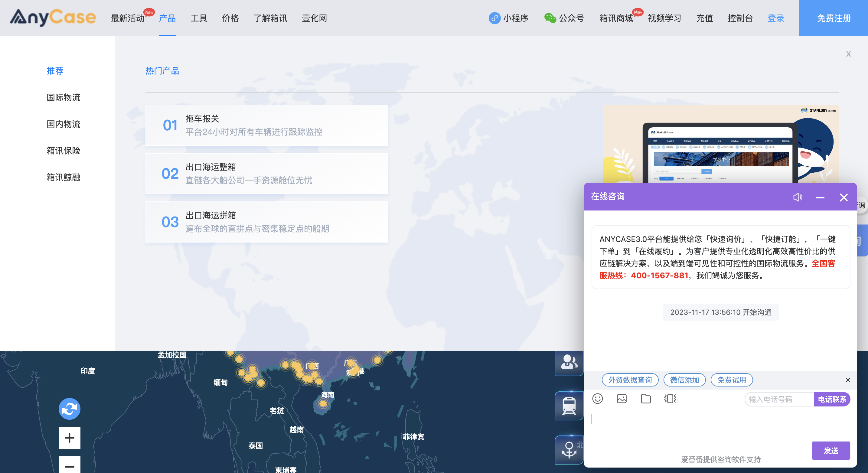Zoom out the map with minus button
Image resolution: width=868 pixels, height=473 pixels.
(70, 465)
